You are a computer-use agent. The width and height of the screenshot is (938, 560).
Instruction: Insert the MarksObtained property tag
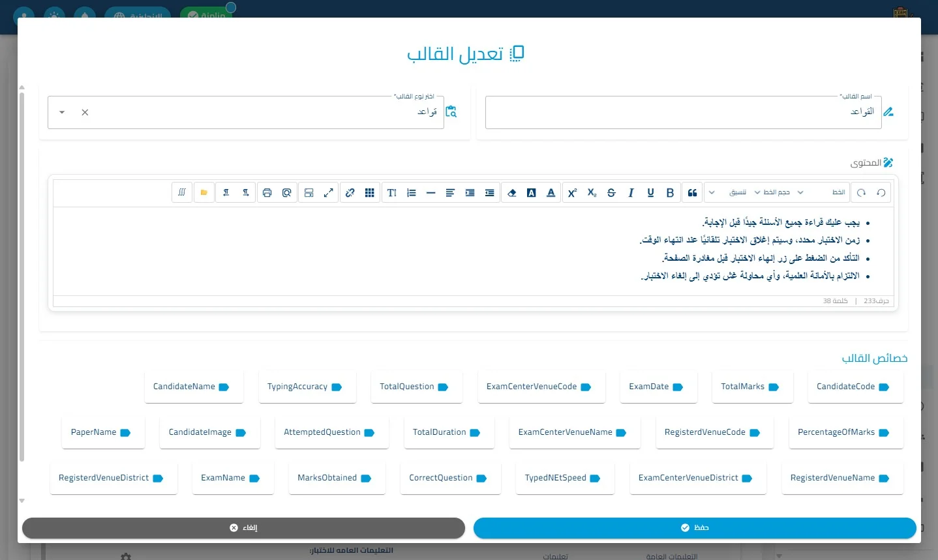point(337,479)
